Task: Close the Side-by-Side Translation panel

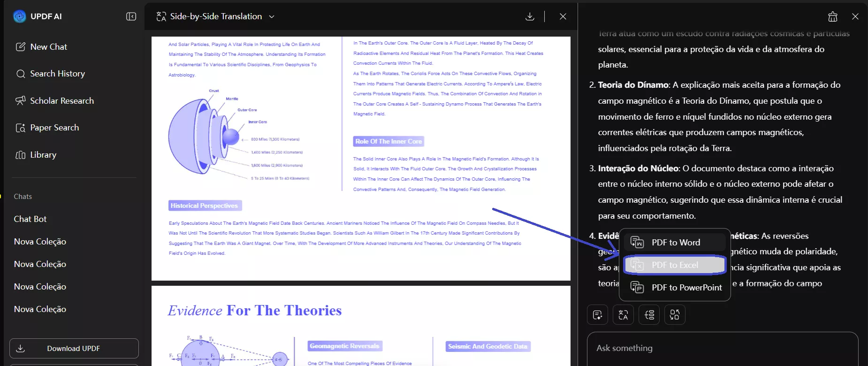Action: [563, 16]
